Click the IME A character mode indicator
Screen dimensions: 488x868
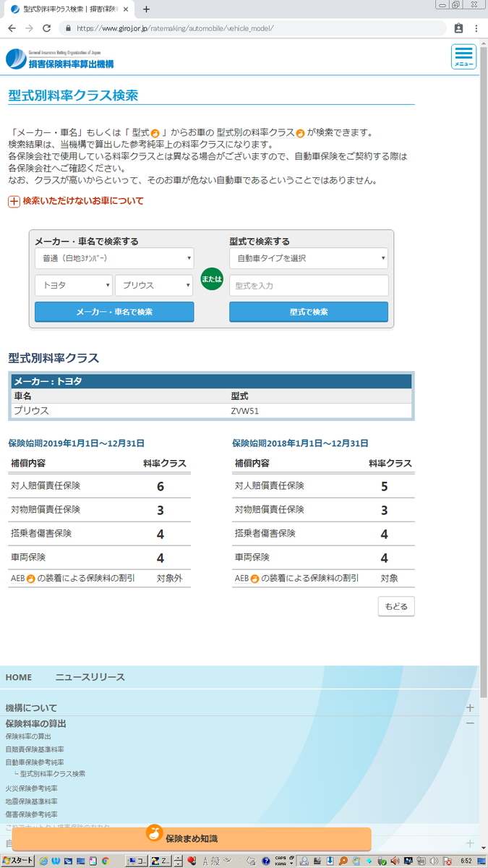point(206,861)
